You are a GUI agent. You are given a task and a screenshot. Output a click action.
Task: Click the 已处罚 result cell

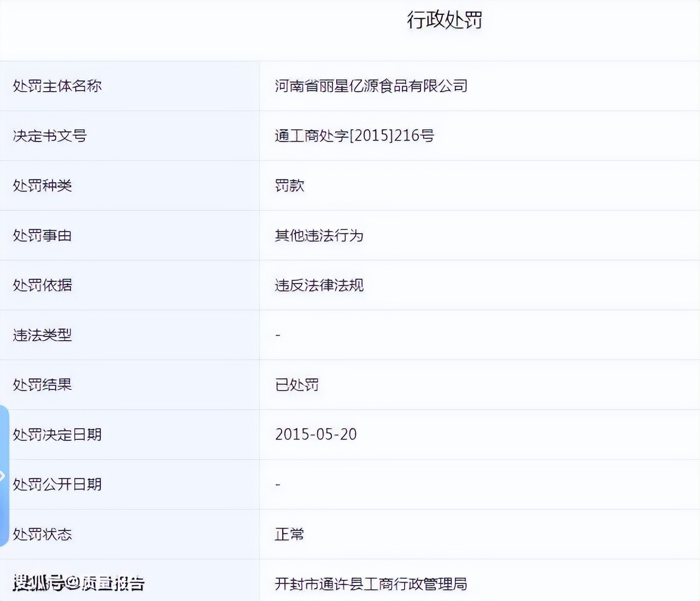pos(297,385)
